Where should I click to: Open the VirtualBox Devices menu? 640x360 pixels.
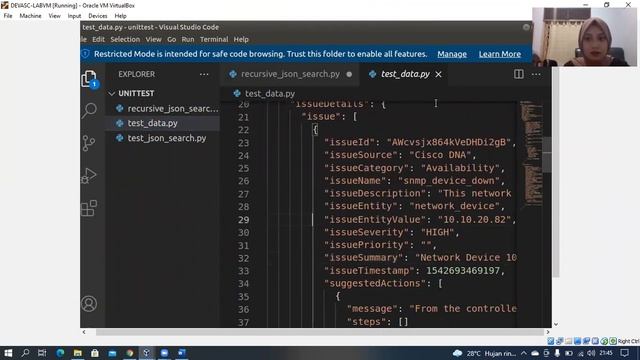click(x=98, y=16)
